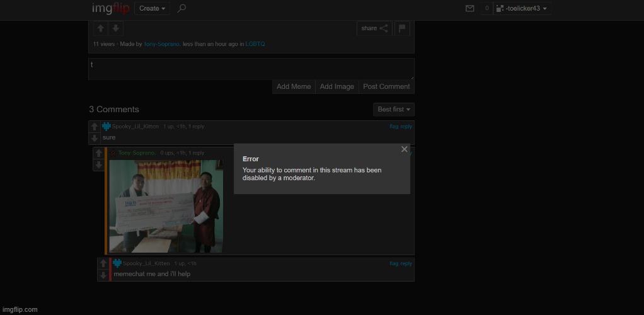
Task: Click the flag icon next to share
Action: 403,28
